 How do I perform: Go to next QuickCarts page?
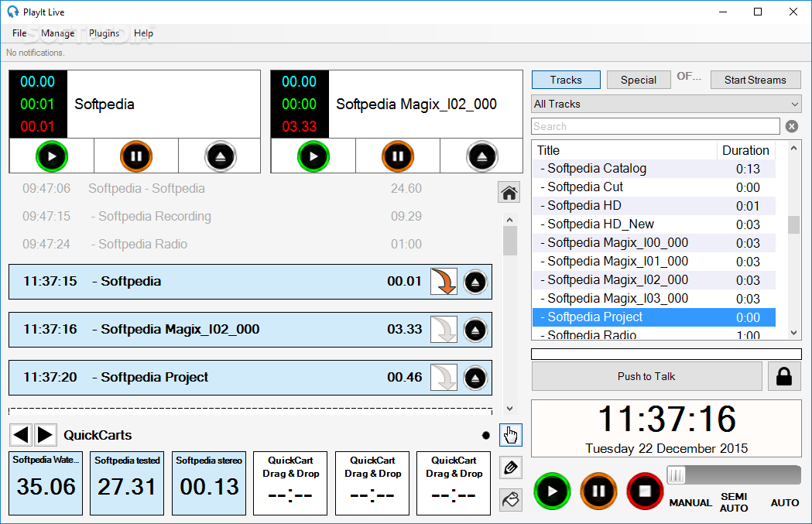[46, 434]
